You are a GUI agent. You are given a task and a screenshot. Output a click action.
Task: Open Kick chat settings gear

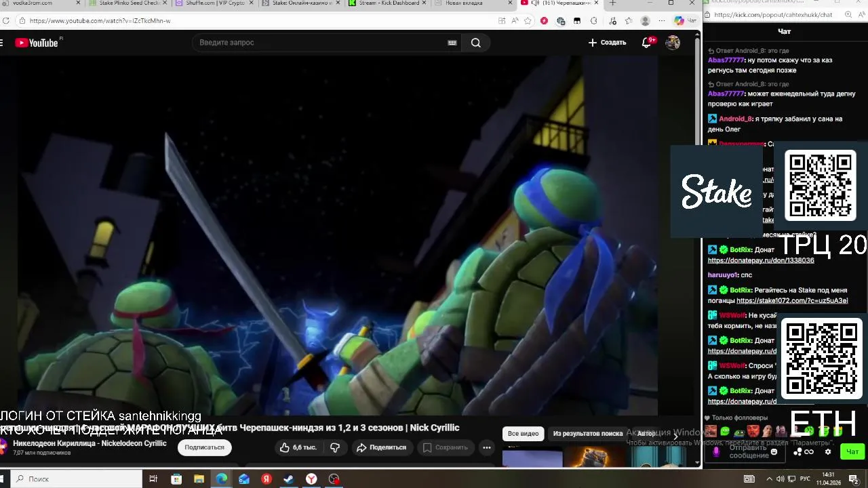tap(827, 451)
